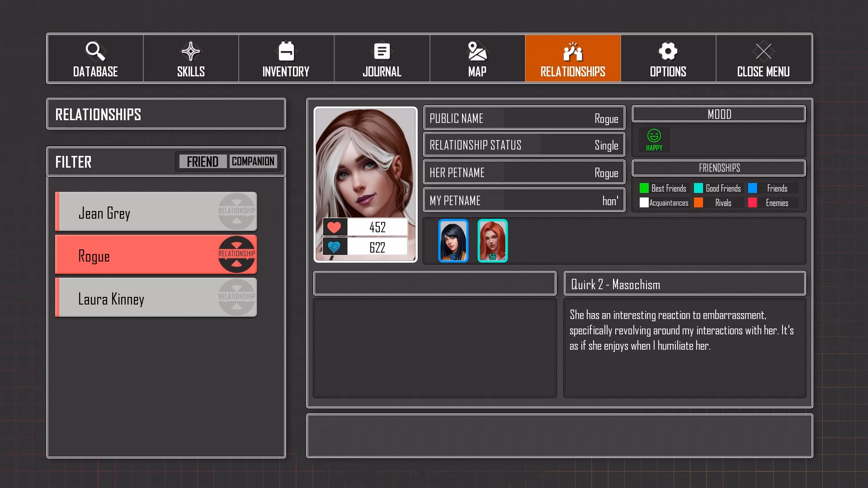Click Rogue's relationship badge icon

236,254
